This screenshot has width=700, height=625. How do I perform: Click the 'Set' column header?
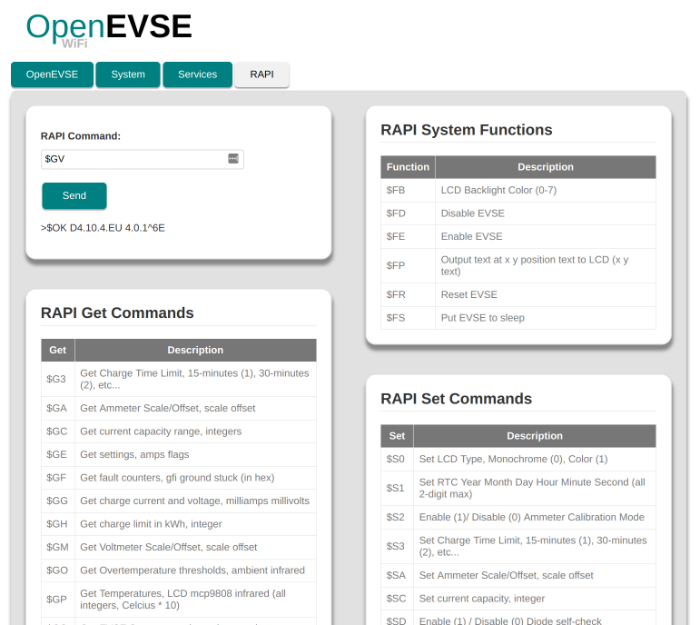(x=397, y=436)
